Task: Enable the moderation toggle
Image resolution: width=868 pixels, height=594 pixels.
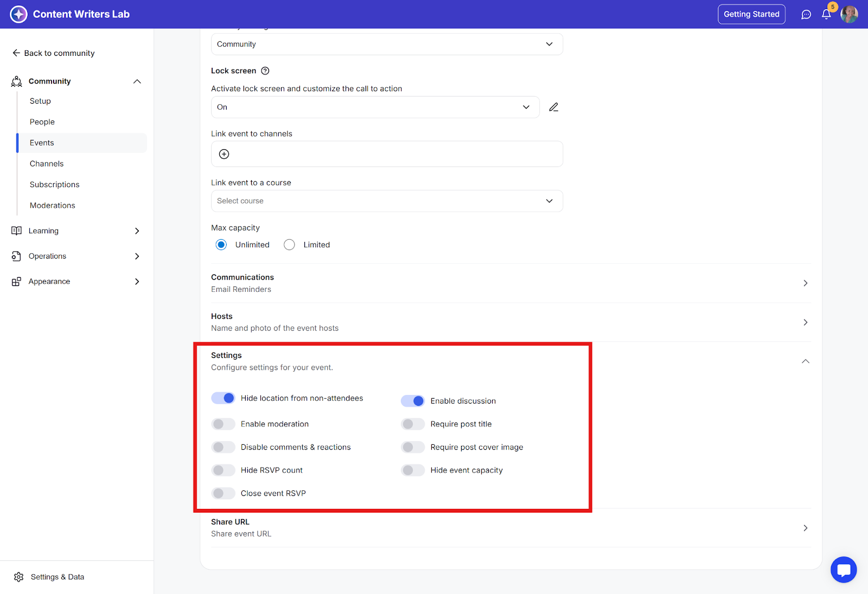Action: (223, 424)
